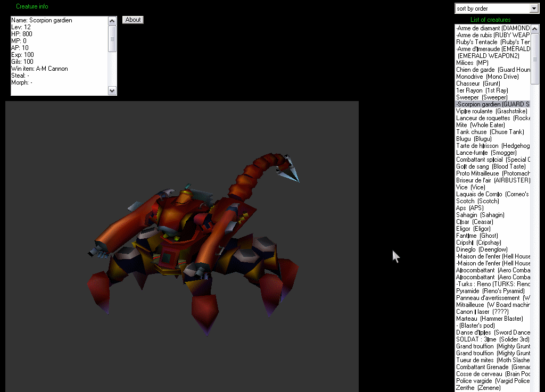
Task: Pick Sahagin (Sahagin) entry
Action: (493, 215)
